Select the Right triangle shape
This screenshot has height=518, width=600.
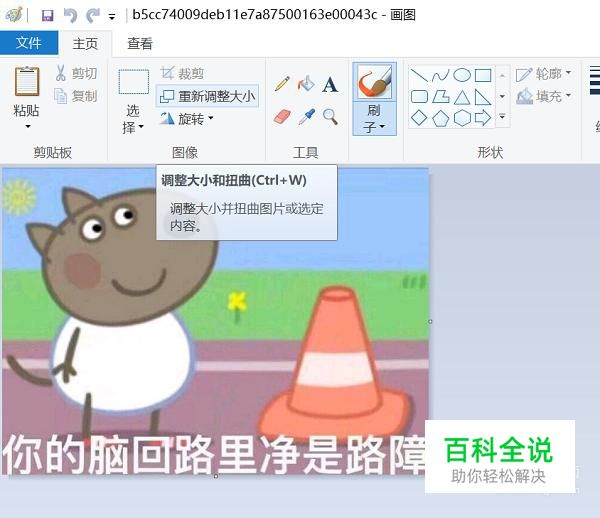483,97
